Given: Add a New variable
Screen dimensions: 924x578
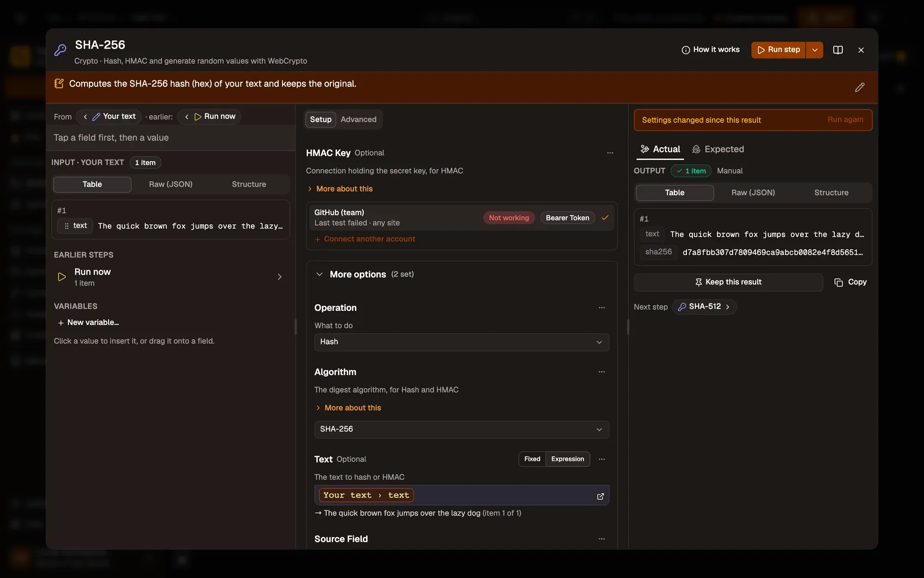Looking at the screenshot, I should pos(88,322).
